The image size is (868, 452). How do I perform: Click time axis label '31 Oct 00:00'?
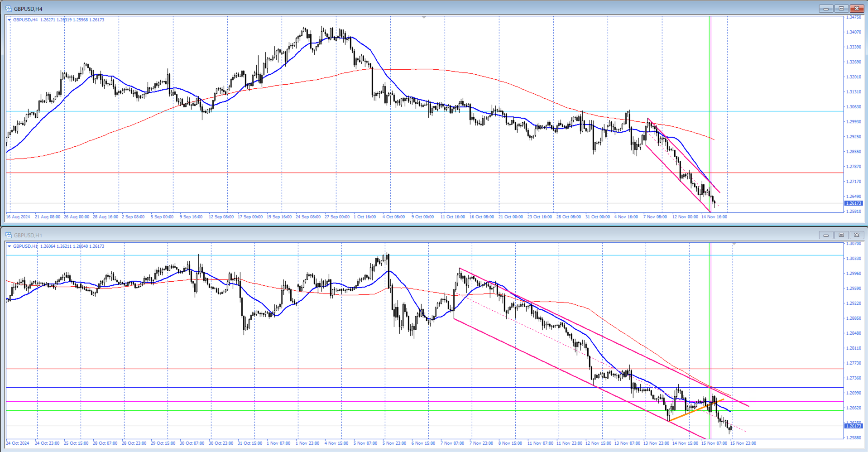(598, 217)
